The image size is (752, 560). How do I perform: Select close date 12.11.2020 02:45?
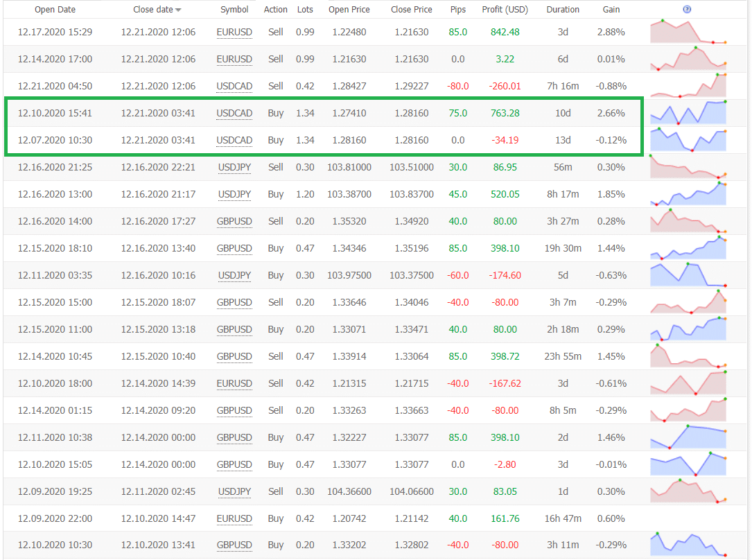(158, 491)
